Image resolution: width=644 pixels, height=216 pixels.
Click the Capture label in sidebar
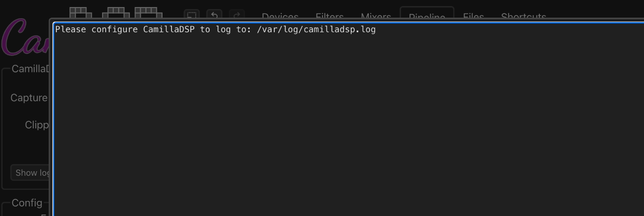(29, 98)
